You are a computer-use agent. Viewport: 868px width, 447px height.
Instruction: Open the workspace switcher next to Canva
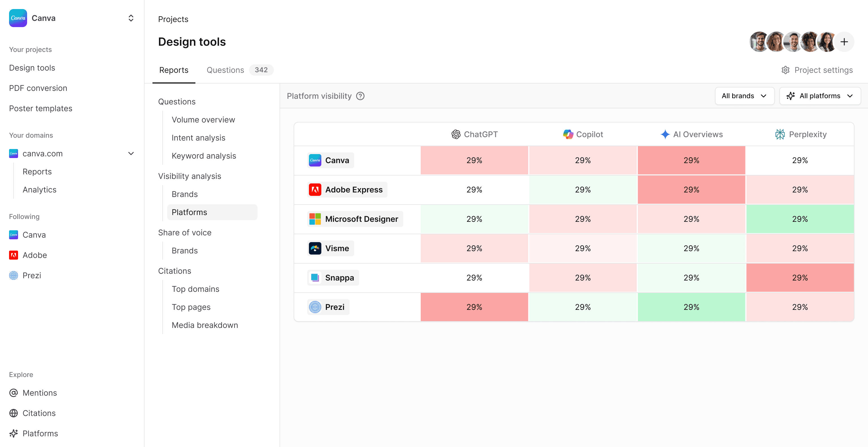[131, 18]
